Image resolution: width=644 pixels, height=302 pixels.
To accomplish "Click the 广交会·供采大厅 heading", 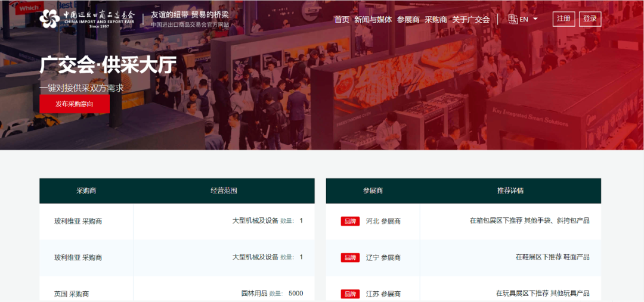I will 107,66.
